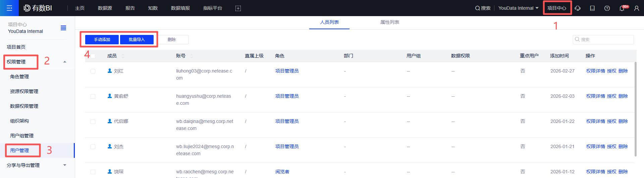
Task: Check the select-all checkbox in table header
Action: (x=93, y=56)
